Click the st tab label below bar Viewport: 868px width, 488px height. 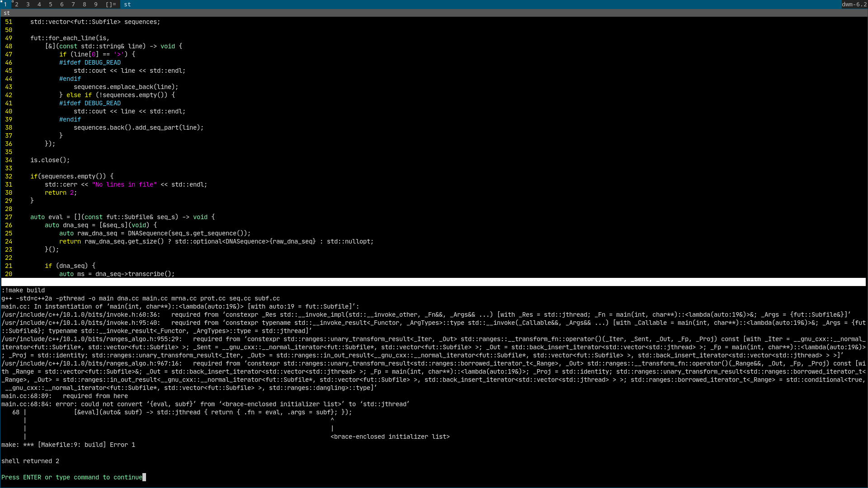[x=7, y=13]
